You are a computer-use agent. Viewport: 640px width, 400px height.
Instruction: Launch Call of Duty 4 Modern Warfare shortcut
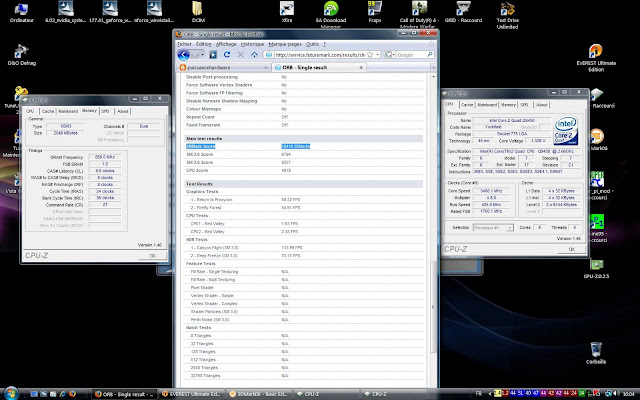(x=419, y=15)
